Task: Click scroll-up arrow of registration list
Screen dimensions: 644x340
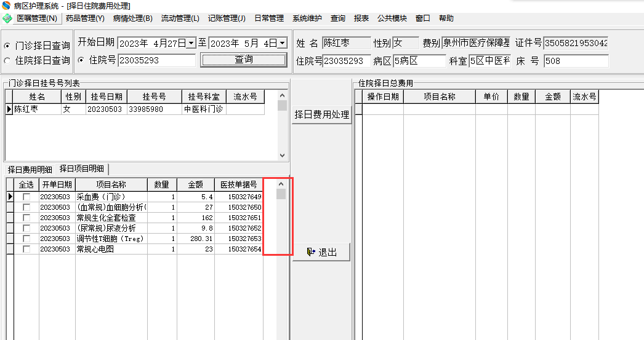Action: (282, 95)
